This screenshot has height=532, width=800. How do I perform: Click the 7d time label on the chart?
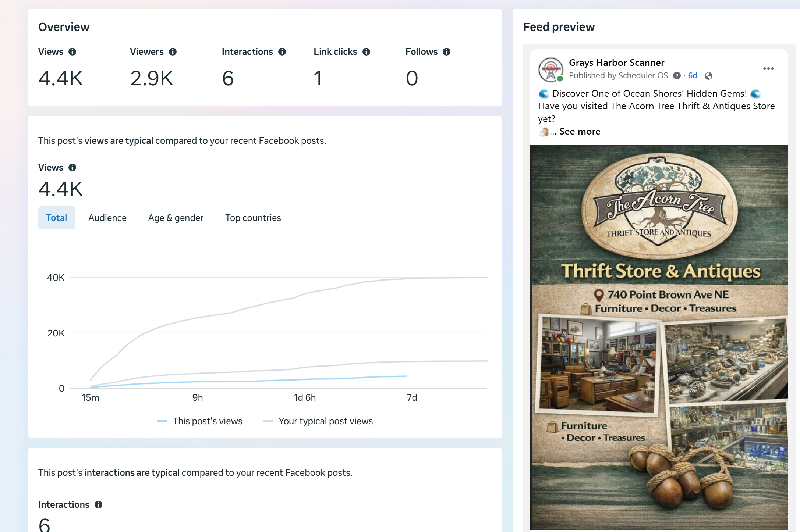pos(412,398)
